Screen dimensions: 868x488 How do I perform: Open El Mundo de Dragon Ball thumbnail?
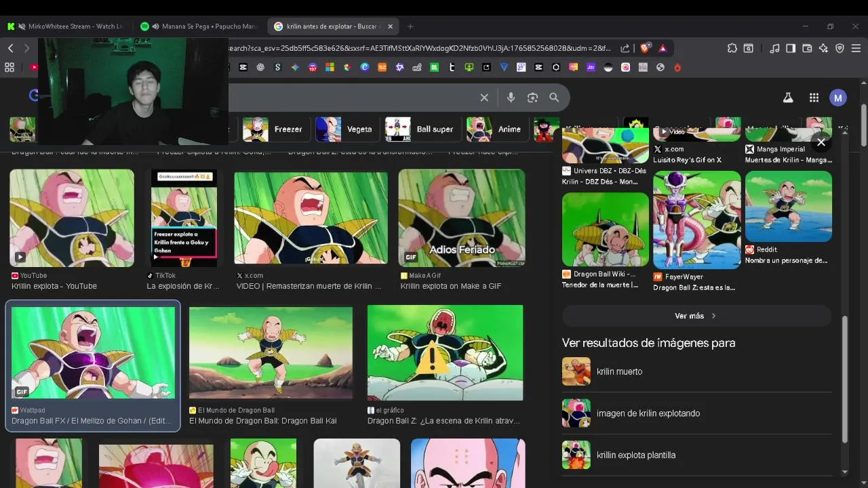[x=271, y=352]
